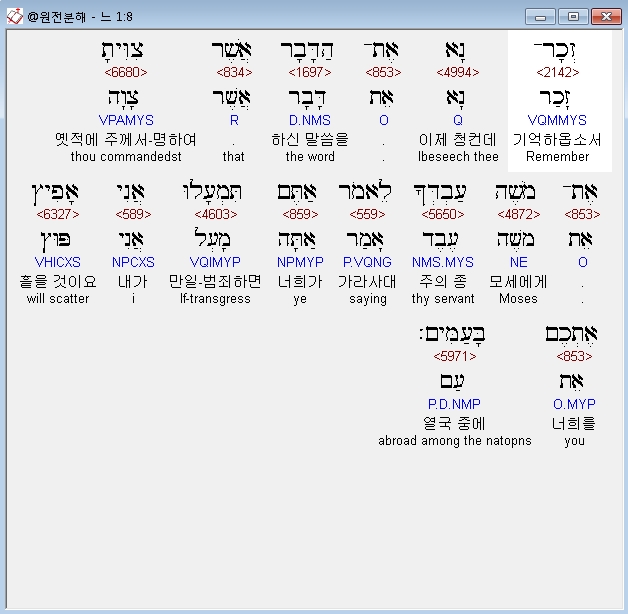Click the English gloss 'Ibeseech thee'
Screen dimensions: 628x614
pyautogui.click(x=458, y=157)
